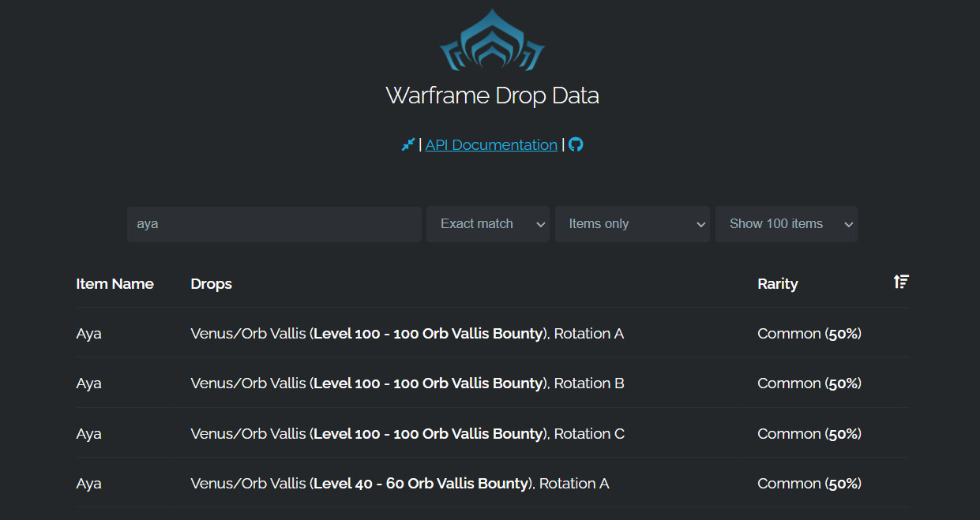Click Common (50%) in Level 40 - 60 row

(x=809, y=484)
